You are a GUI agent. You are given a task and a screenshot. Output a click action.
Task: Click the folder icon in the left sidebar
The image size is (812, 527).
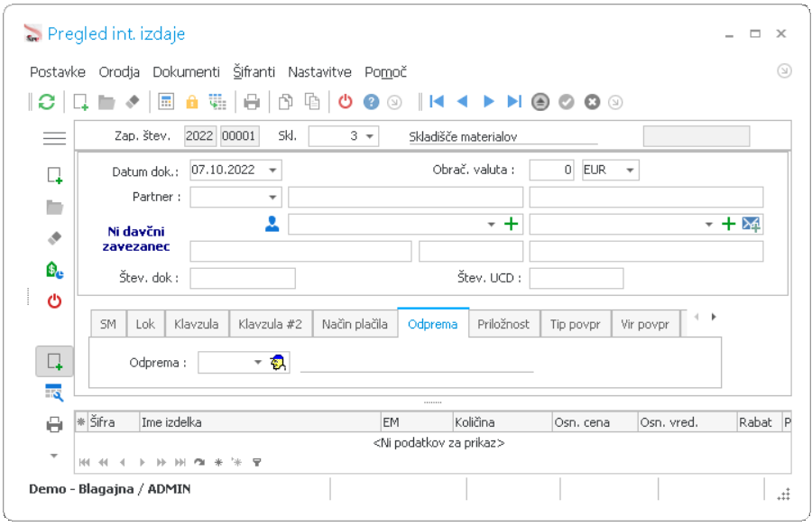54,208
